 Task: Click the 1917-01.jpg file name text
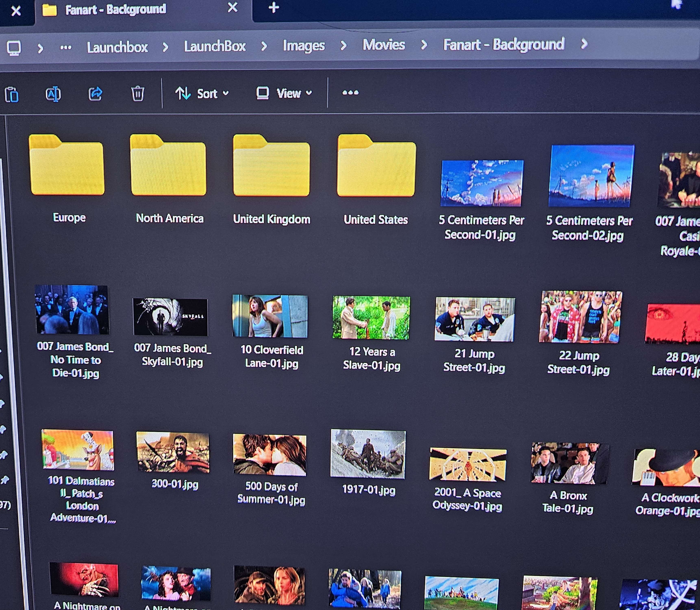[x=369, y=490]
